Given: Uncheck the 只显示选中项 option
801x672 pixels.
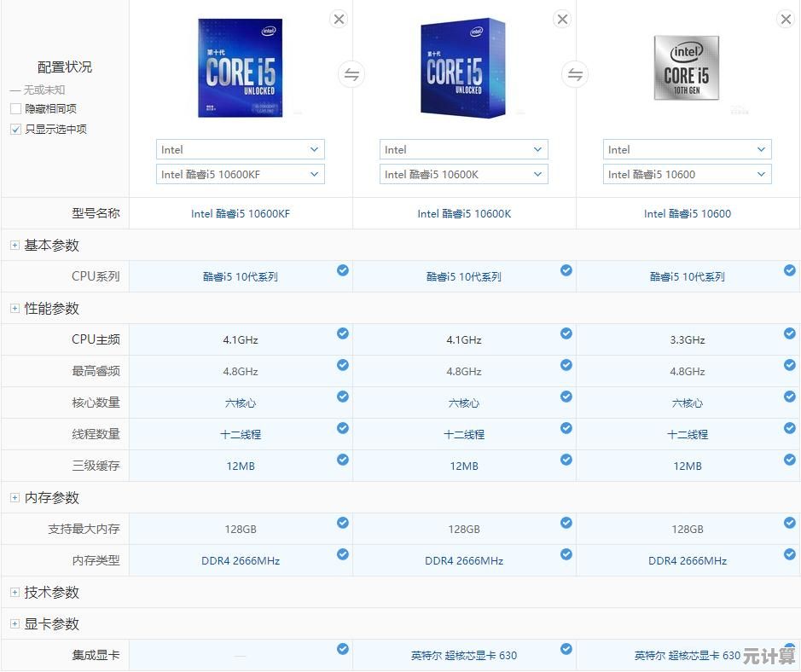Looking at the screenshot, I should click(15, 130).
